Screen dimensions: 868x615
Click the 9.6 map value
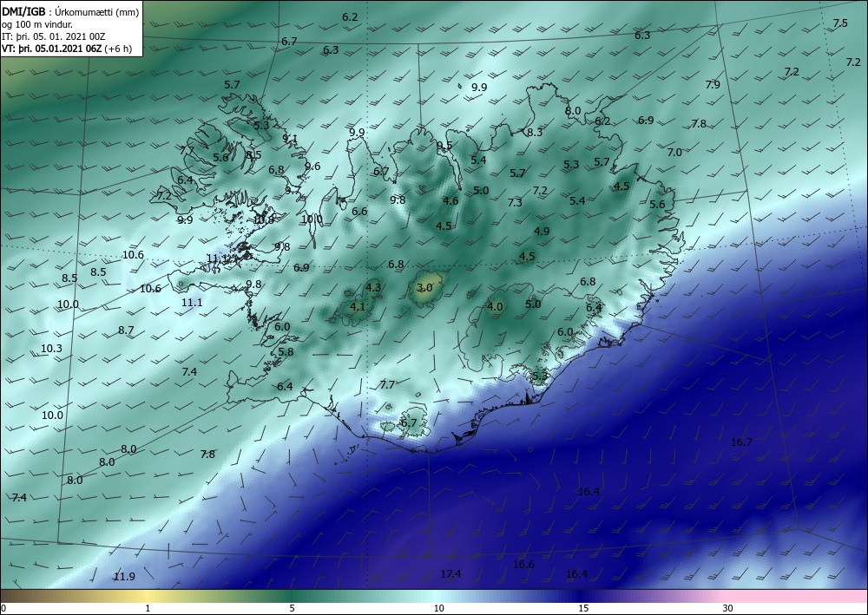pyautogui.click(x=312, y=166)
